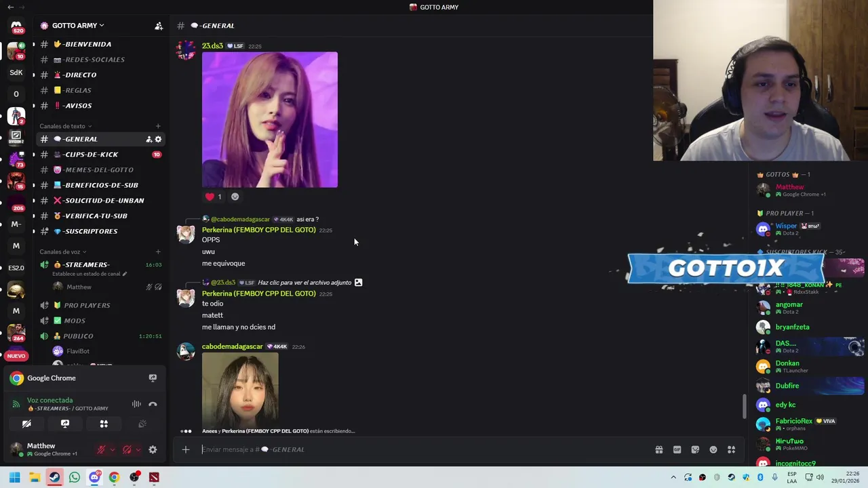
Task: Open the SOLICITUD-DE-UNBAN channel
Action: point(100,201)
